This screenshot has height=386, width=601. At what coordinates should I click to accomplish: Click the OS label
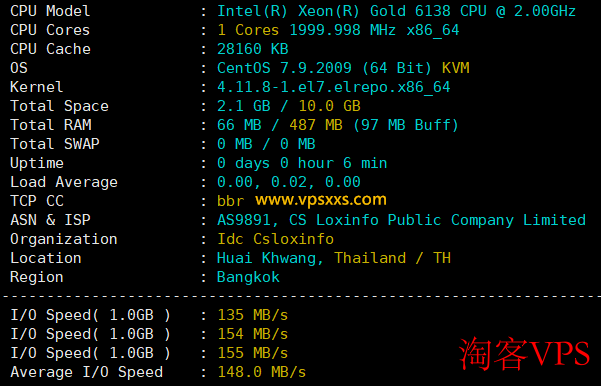19,68
